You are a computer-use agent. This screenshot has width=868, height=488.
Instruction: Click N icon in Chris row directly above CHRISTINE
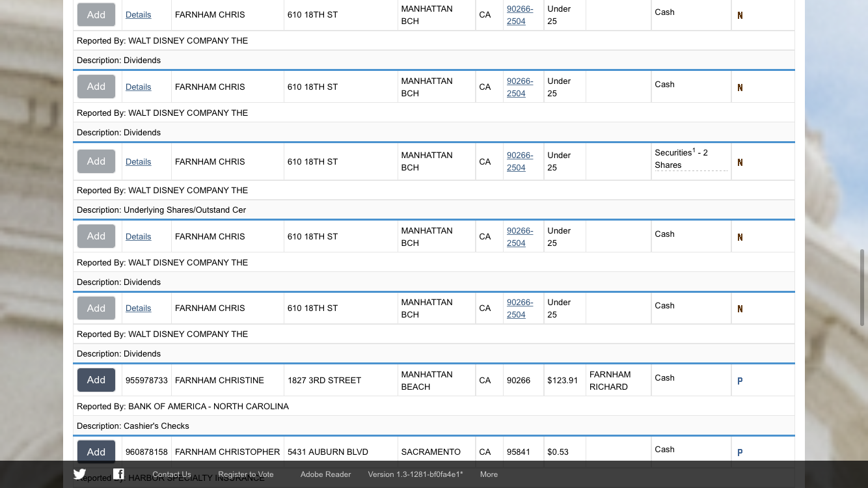[x=740, y=309]
